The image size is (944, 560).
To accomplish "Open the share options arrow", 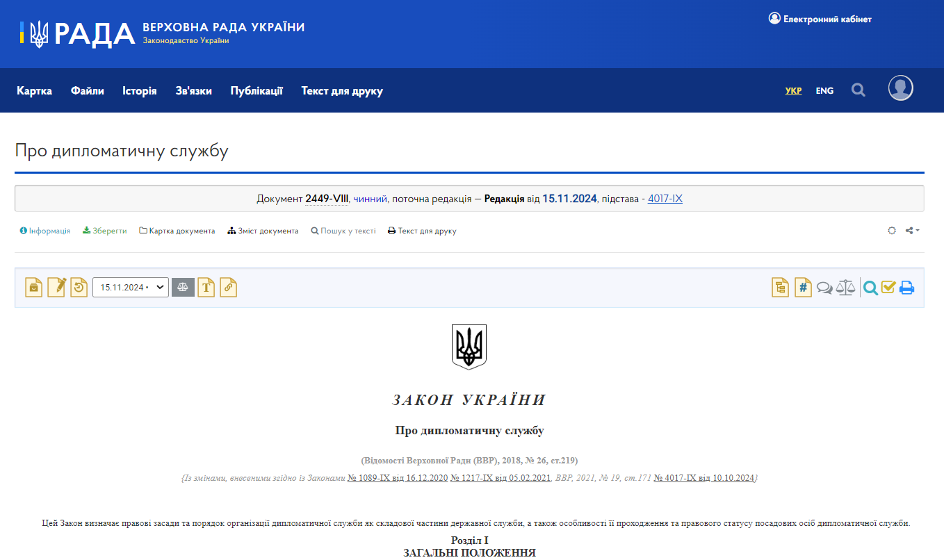I will click(x=912, y=230).
